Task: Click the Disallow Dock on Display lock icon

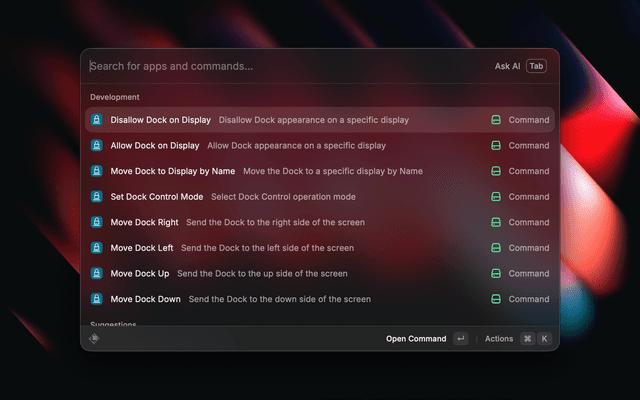Action: pos(97,120)
